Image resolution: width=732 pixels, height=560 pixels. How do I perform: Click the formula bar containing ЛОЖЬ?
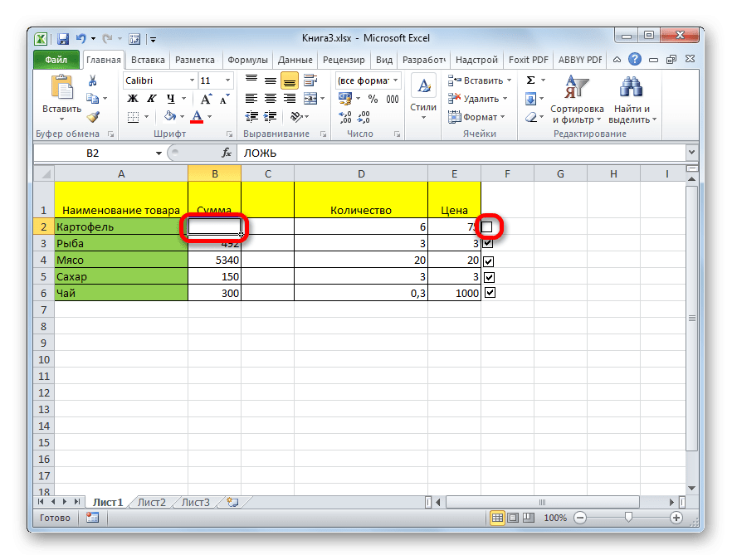461,153
